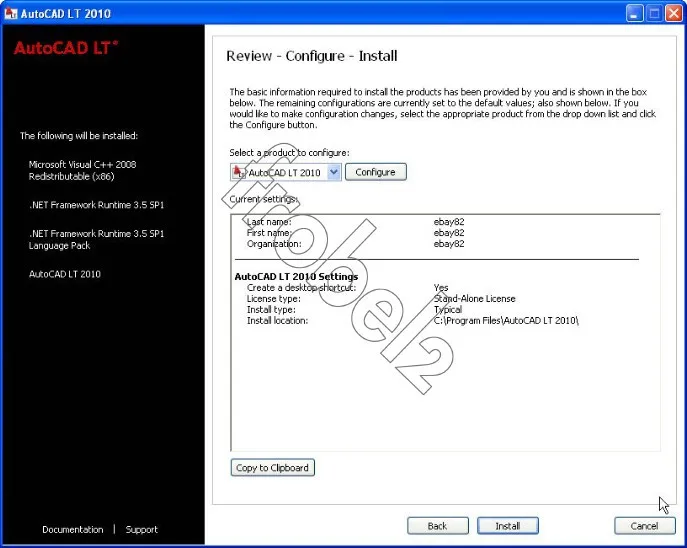Close the AutoCAD LT 2010 installer window
The width and height of the screenshot is (687, 548).
click(674, 14)
